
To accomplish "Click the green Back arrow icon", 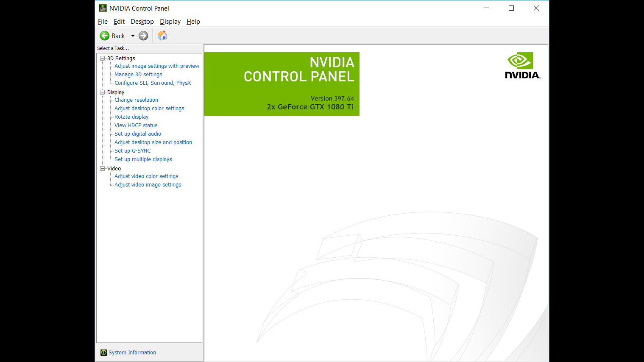I will (105, 36).
